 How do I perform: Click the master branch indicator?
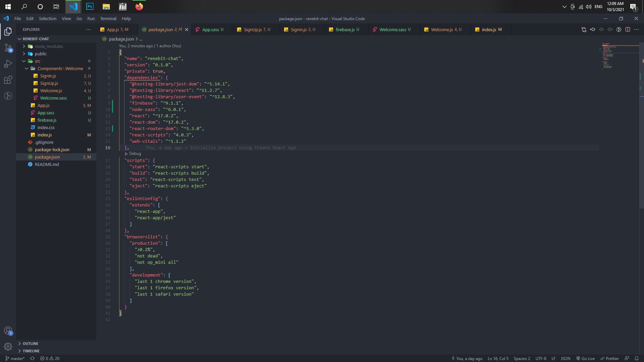click(15, 358)
